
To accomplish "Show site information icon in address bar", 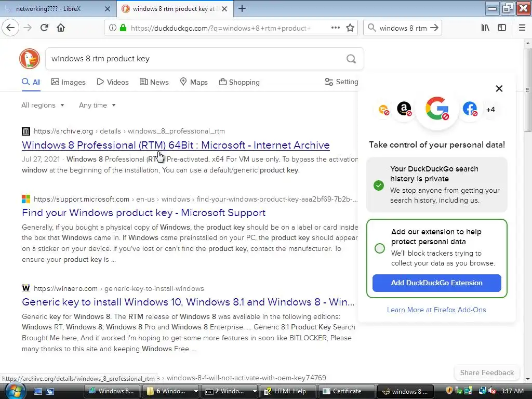I will (x=113, y=28).
